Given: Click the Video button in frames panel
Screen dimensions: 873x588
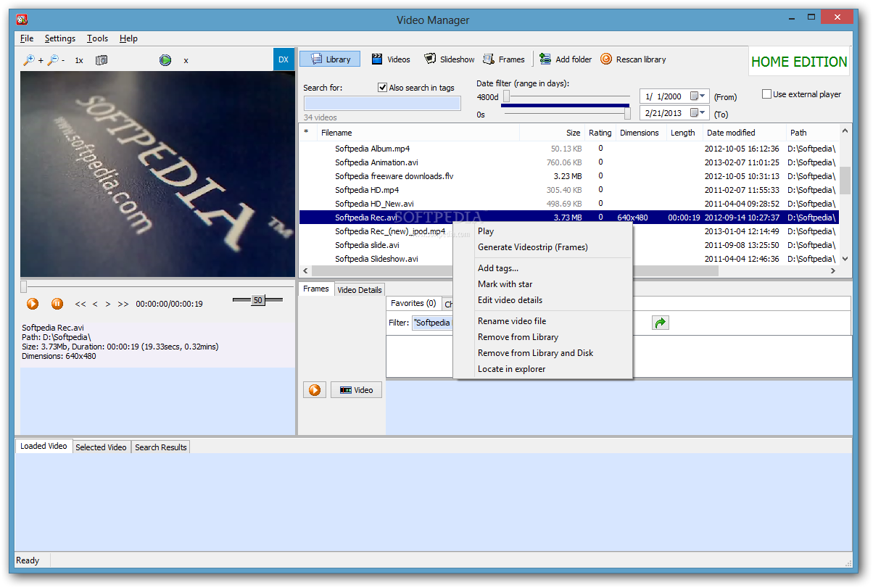Looking at the screenshot, I should [x=357, y=390].
